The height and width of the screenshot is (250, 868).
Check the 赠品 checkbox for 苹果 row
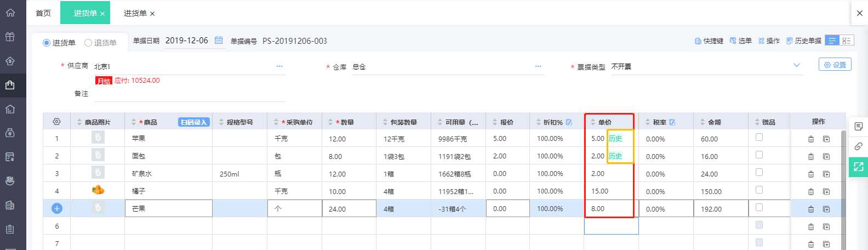pos(759,138)
